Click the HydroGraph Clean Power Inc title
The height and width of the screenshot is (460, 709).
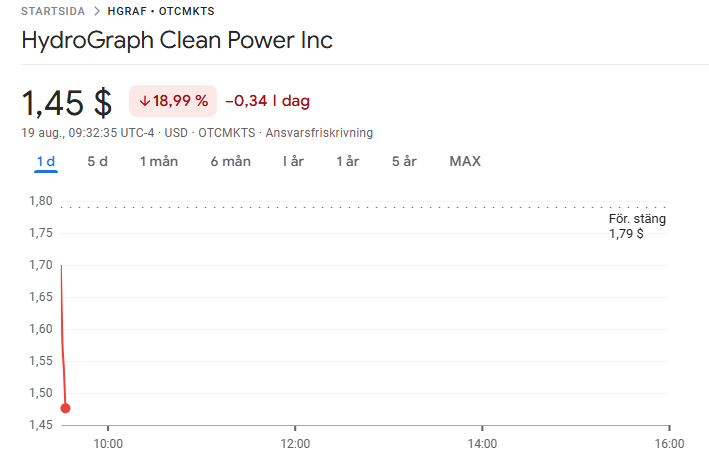pyautogui.click(x=177, y=41)
